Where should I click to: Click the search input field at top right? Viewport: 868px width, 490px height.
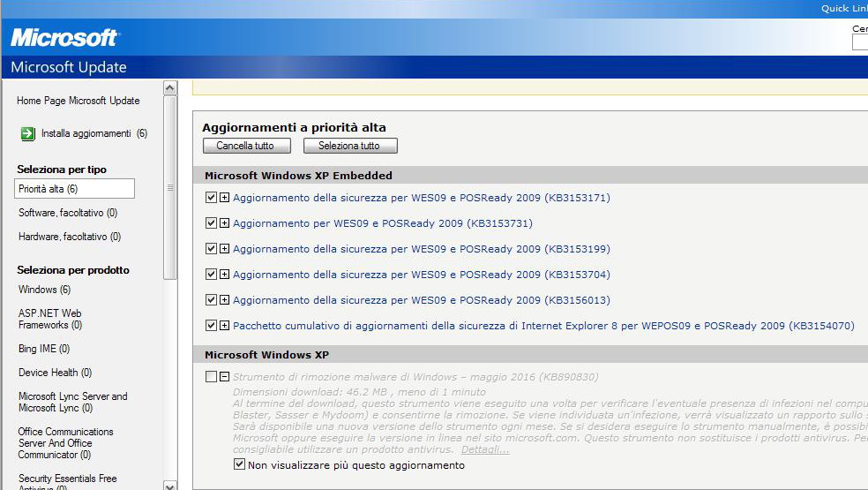click(x=860, y=42)
